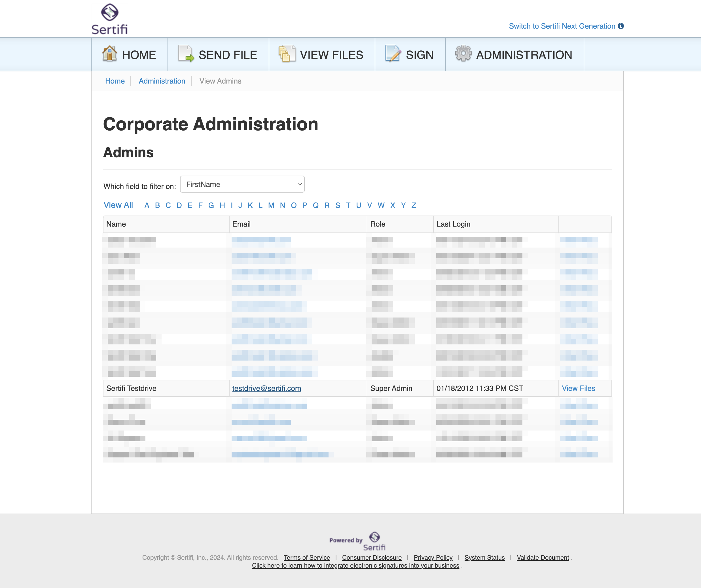Filter admins by letter M
Screen dimensions: 701x588
(x=271, y=205)
